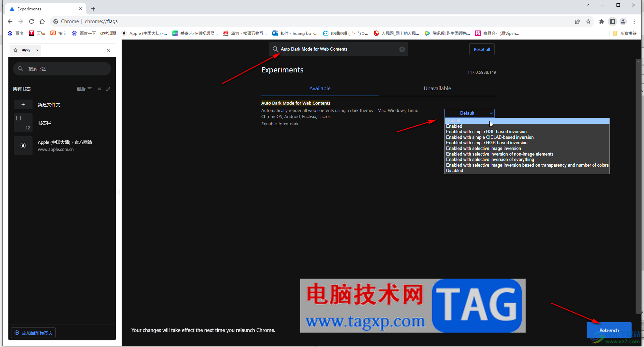Open the 所有书签 folder in bookmarks bar
Viewport: 644px width, 347px height.
coord(625,33)
